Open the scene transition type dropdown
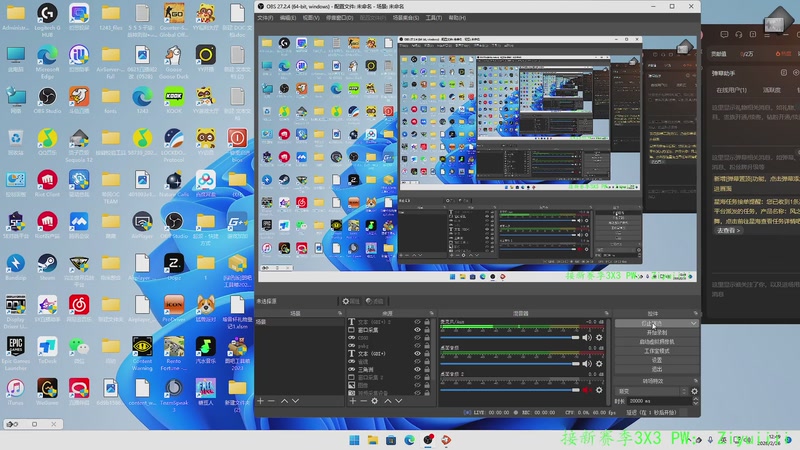The image size is (800, 450). 652,391
